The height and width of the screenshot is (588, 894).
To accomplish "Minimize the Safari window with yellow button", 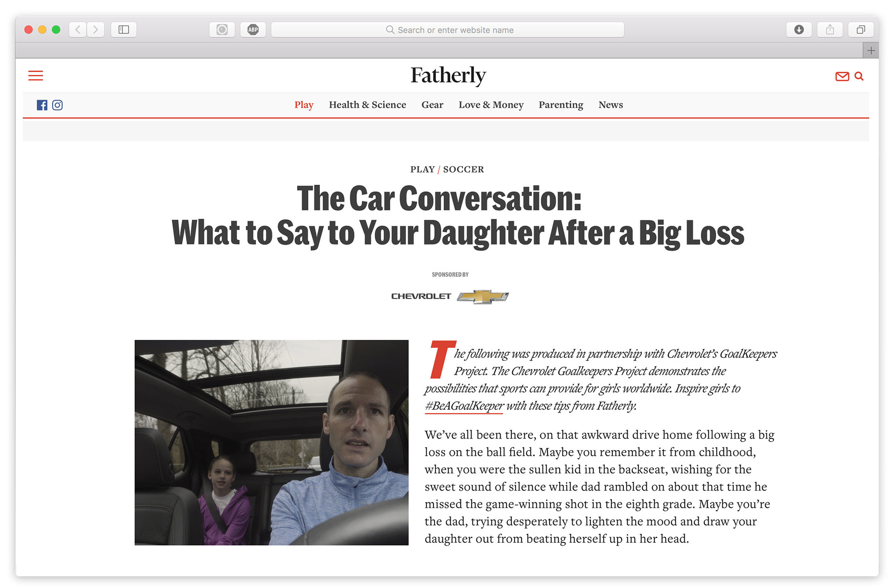I will 42,30.
